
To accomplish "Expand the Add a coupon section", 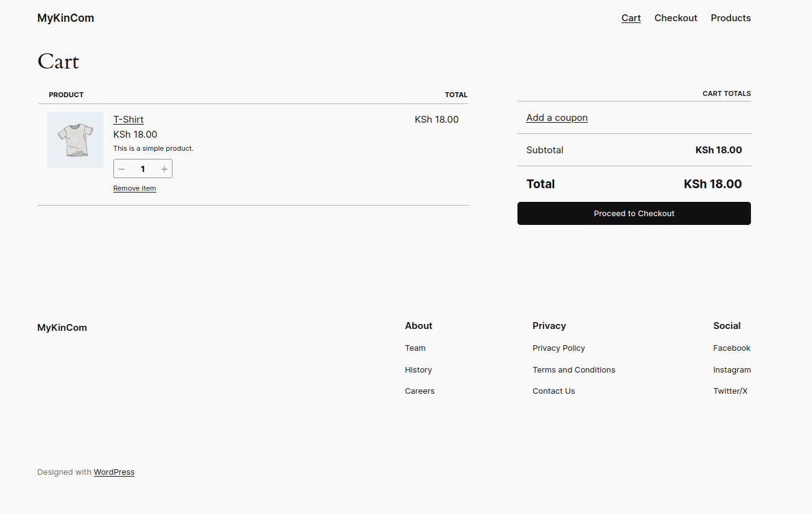I will tap(557, 118).
